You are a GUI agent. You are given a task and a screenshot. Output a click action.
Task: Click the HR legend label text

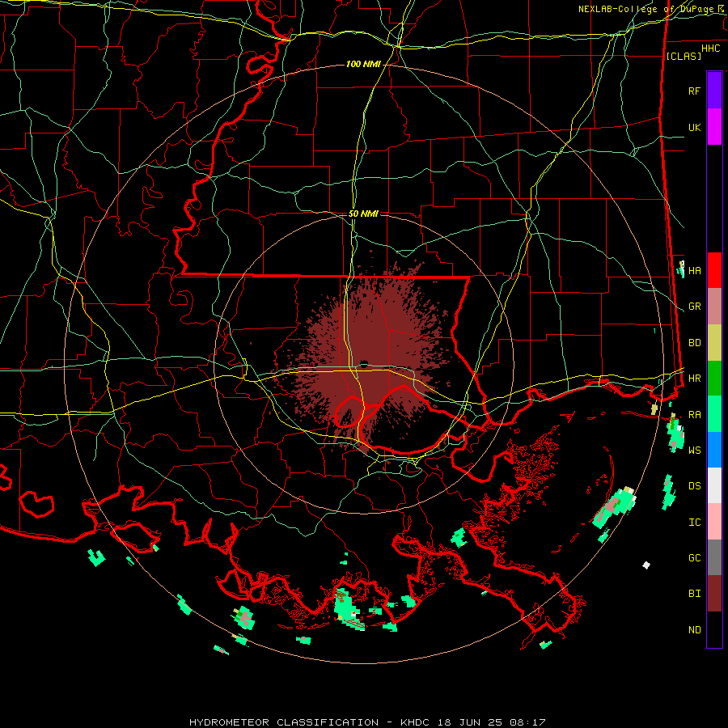694,379
